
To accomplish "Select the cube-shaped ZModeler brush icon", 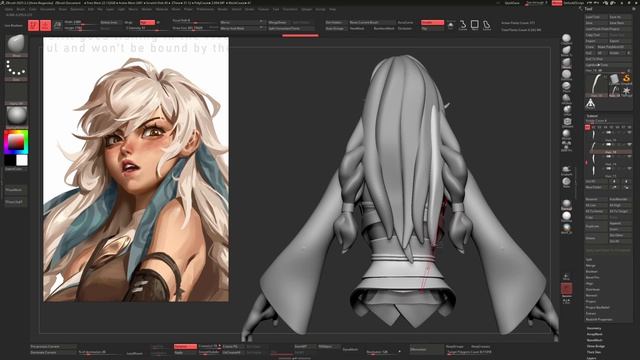I will click(567, 122).
